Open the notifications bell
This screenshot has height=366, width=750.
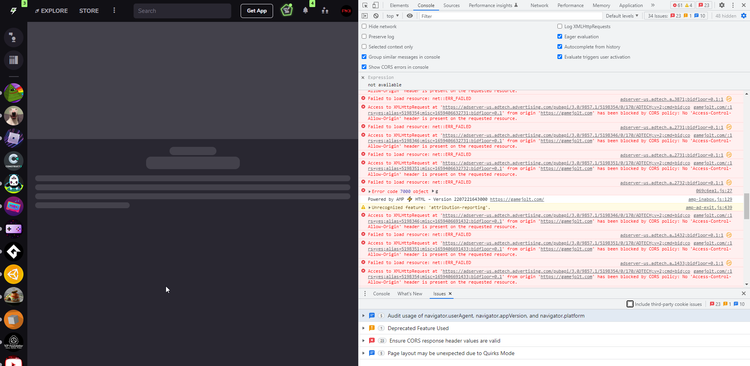tap(306, 11)
